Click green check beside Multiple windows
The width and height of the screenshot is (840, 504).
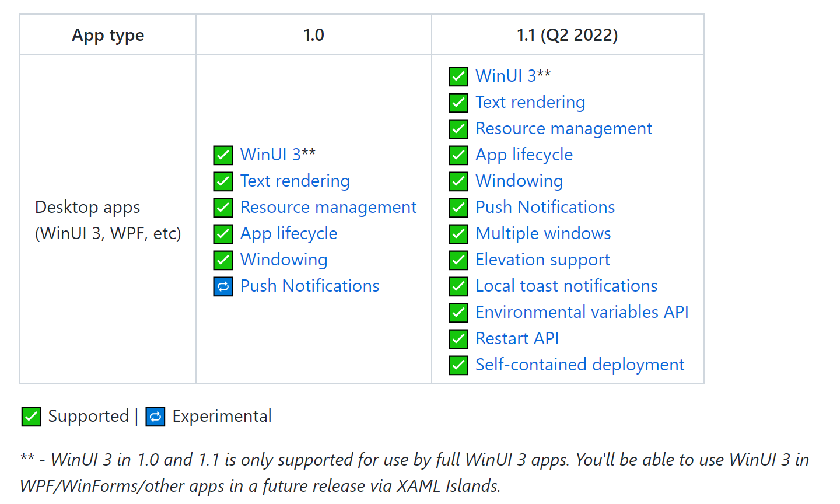[x=459, y=234]
